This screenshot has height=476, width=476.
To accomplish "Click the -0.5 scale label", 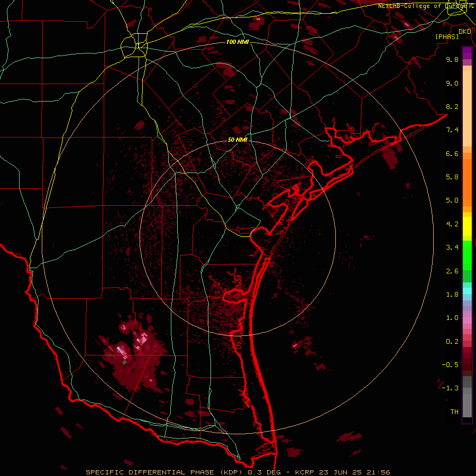I will tap(450, 365).
